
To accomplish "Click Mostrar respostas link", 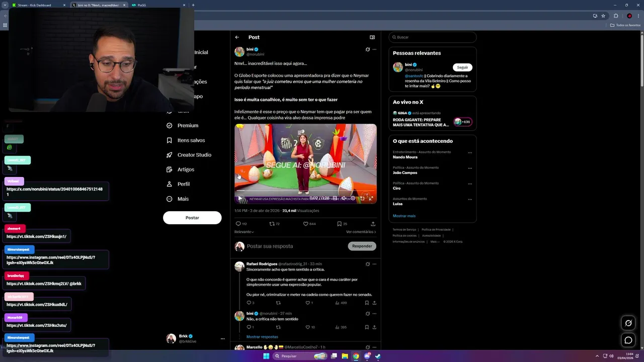I will tap(262, 337).
